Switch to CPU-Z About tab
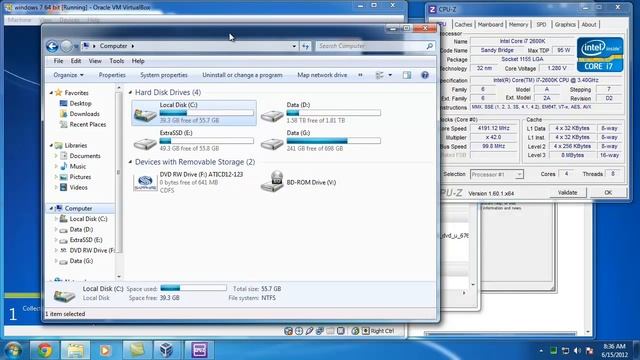The width and height of the screenshot is (640, 360). pos(589,24)
